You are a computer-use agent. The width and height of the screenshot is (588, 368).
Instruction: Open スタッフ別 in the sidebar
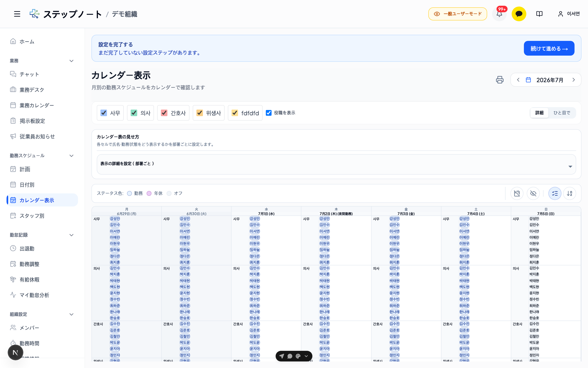click(42, 216)
